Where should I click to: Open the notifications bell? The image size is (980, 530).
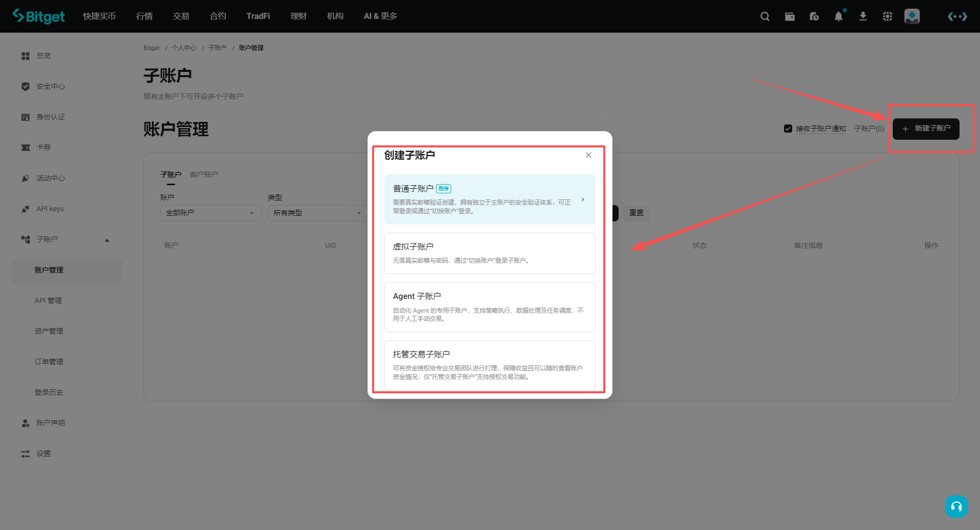pos(839,16)
